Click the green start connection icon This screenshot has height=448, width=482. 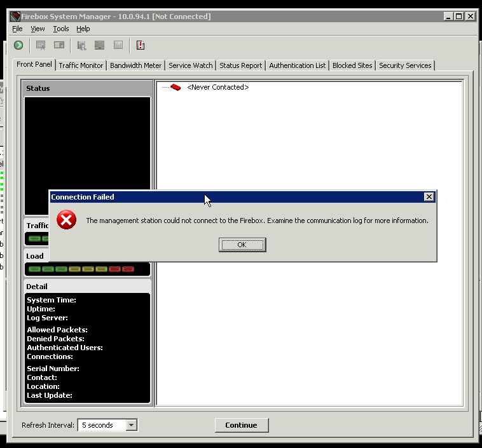[x=18, y=45]
